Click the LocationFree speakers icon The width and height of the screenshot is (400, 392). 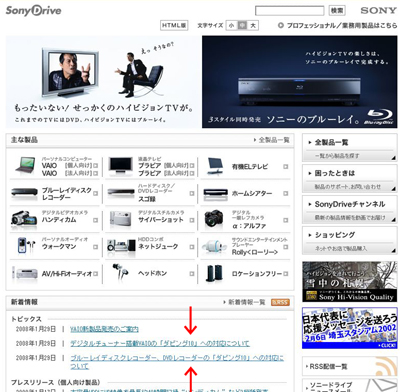click(x=214, y=273)
